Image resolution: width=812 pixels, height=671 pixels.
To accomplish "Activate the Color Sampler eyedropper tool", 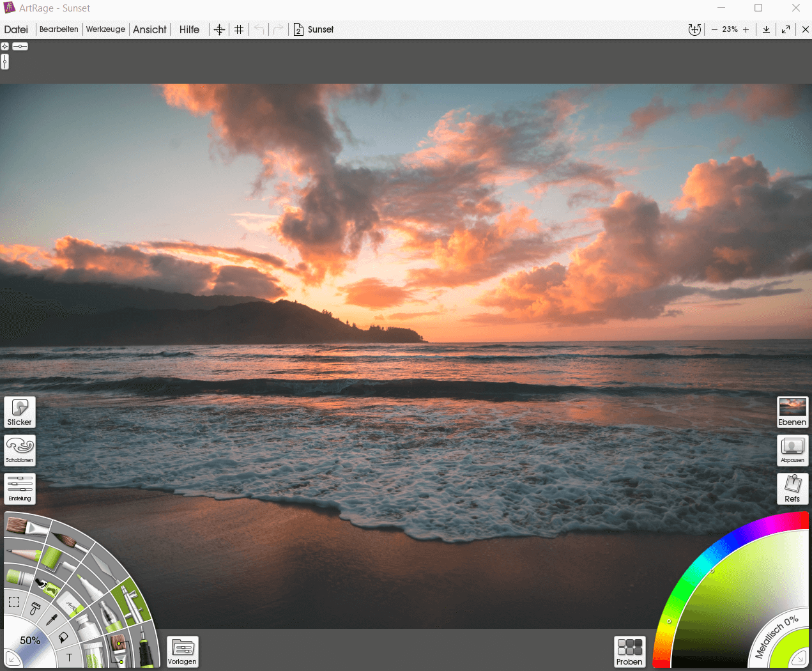I will click(x=52, y=619).
